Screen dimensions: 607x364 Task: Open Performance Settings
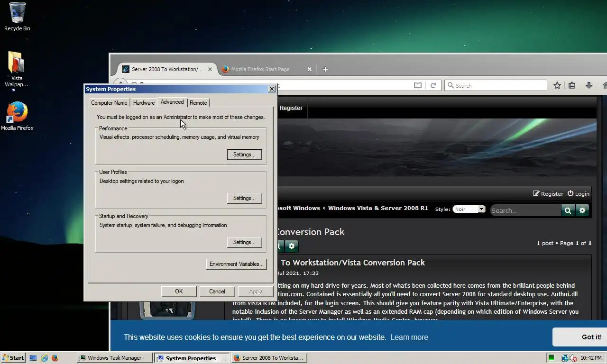point(244,155)
